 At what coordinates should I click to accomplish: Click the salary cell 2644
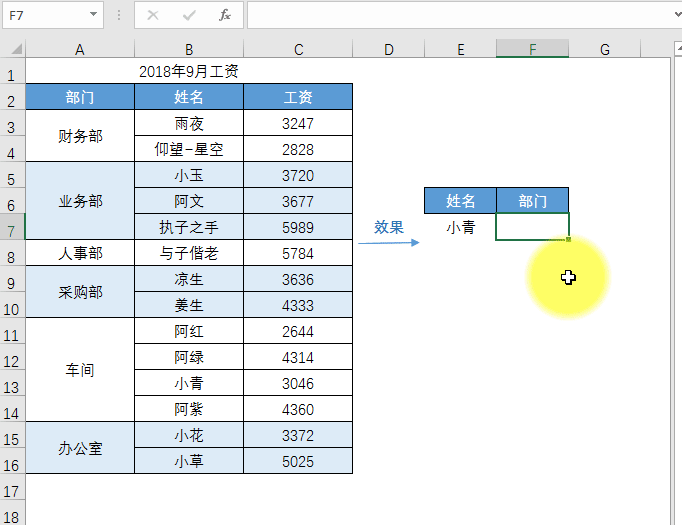tap(298, 331)
